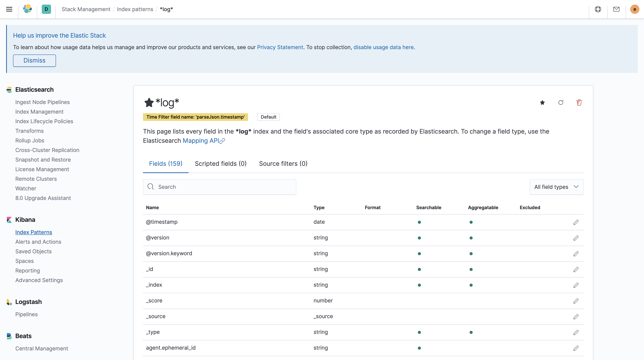Edit the @timestamp field settings
The width and height of the screenshot is (644, 360).
576,222
